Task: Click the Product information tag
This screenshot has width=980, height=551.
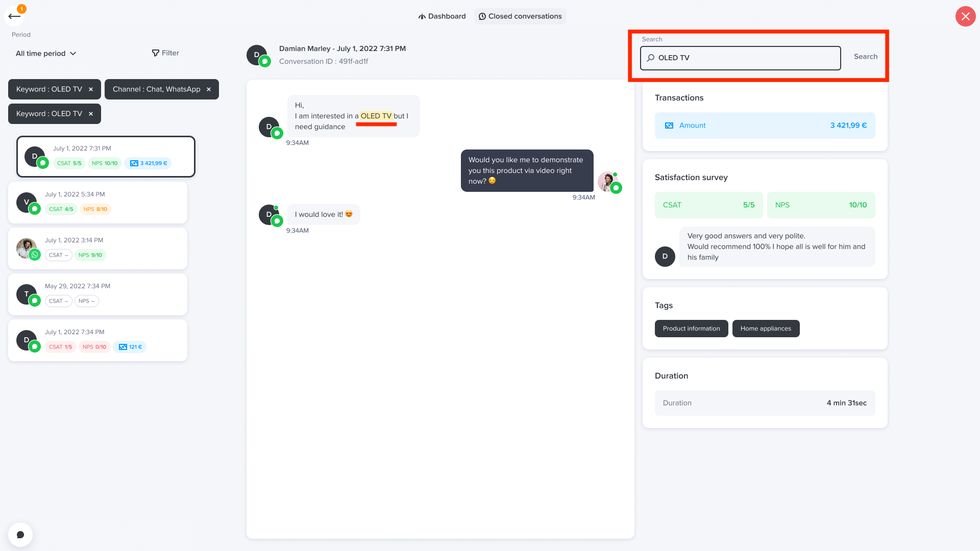Action: point(691,329)
